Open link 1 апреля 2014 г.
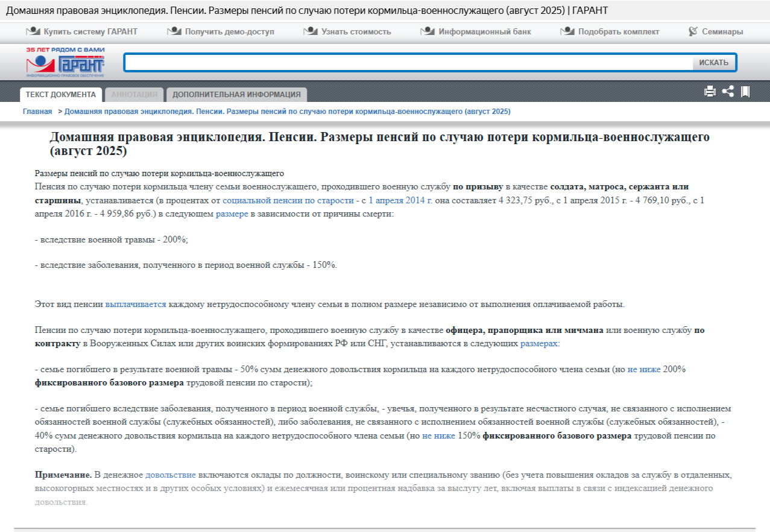The image size is (770, 532). [400, 200]
